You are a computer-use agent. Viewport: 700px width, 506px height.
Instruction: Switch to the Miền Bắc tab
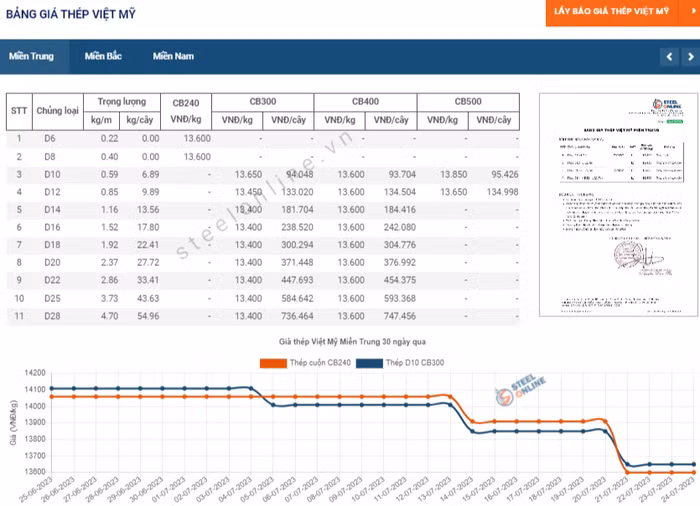[x=103, y=56]
